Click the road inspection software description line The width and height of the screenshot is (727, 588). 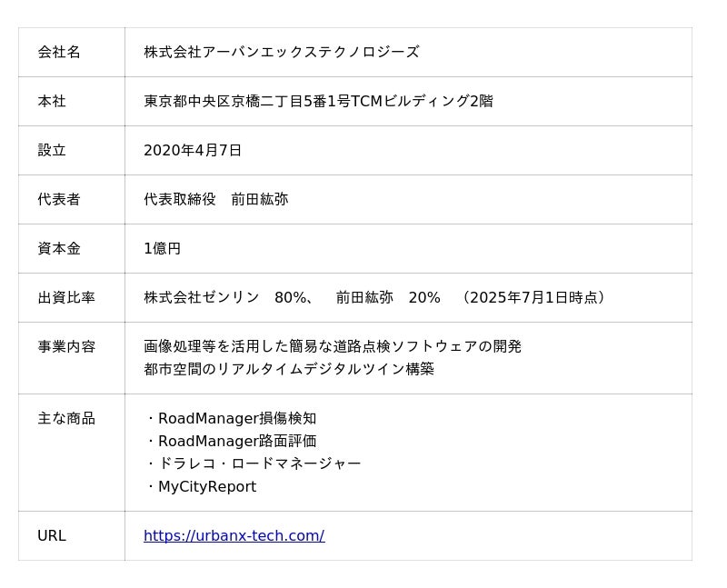pos(333,346)
